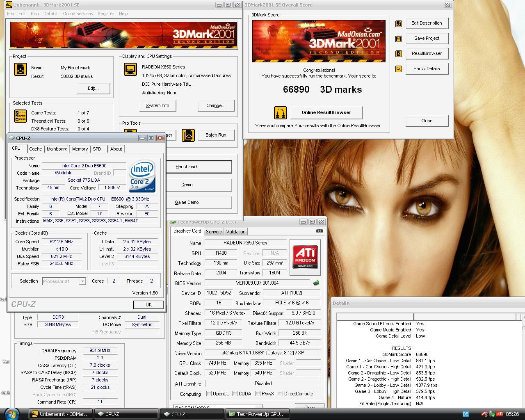The height and width of the screenshot is (420, 525).
Task: Open the Windows Start orb
Action: click(11, 413)
